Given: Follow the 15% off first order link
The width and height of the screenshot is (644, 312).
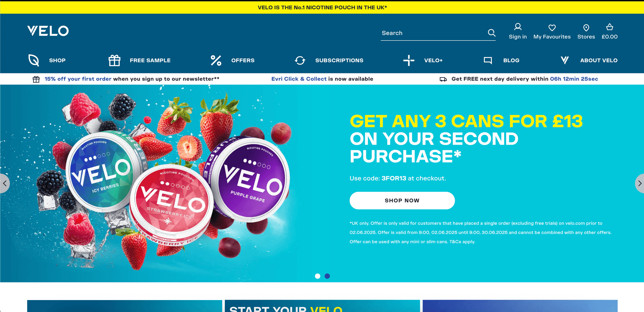Looking at the screenshot, I should coord(78,79).
